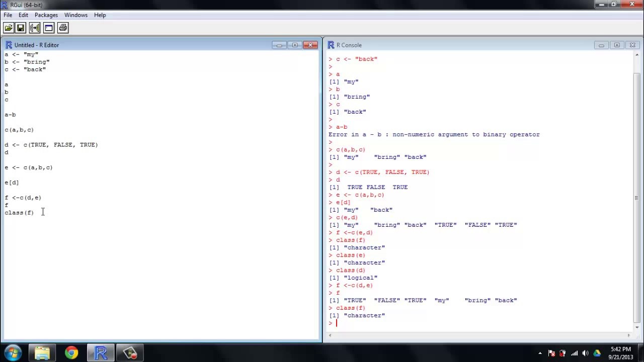Open the File menu
Screen dimensions: 644x362
click(8, 15)
